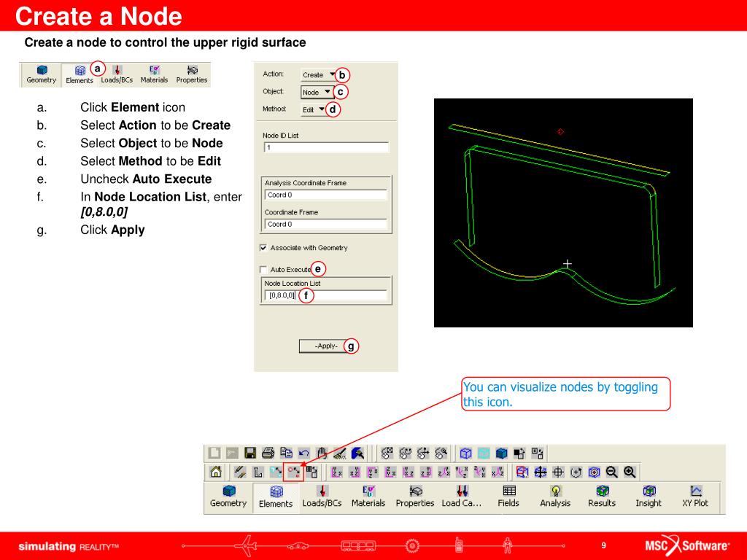Click the Home view icon
The image size is (747, 560).
(x=216, y=472)
